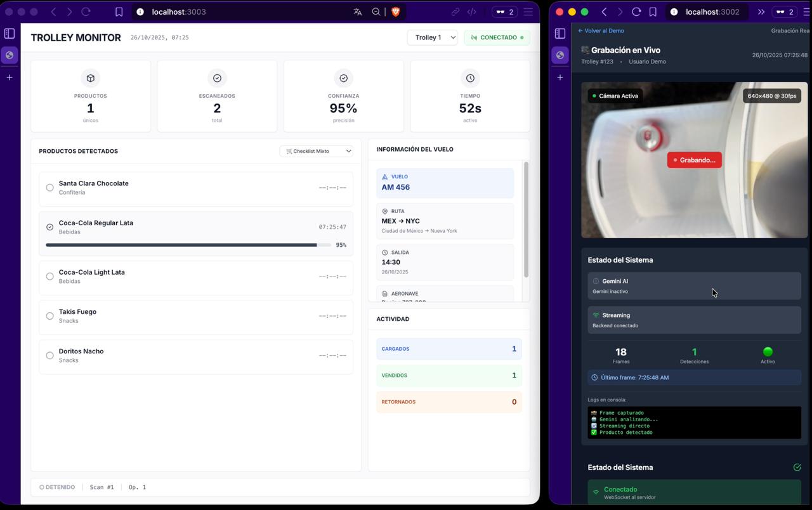Bookmark the localhost:3003 page
The image size is (812, 510).
(x=119, y=11)
